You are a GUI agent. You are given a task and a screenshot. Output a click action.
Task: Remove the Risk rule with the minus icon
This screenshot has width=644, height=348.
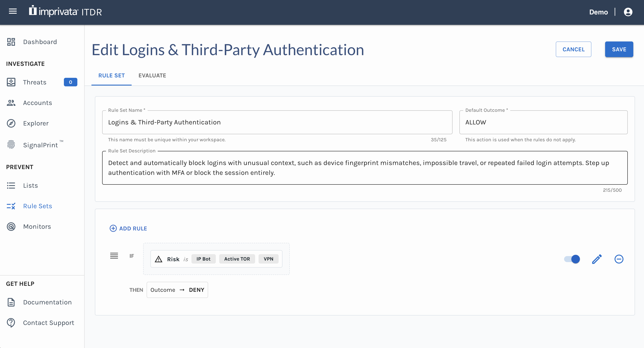click(x=619, y=259)
